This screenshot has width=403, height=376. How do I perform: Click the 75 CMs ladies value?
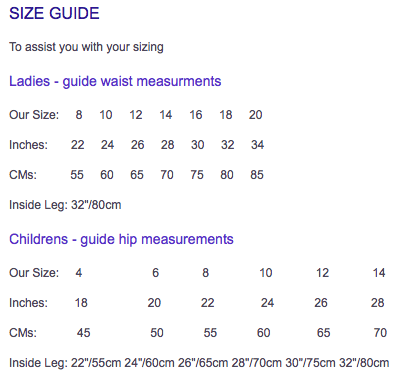coord(197,175)
